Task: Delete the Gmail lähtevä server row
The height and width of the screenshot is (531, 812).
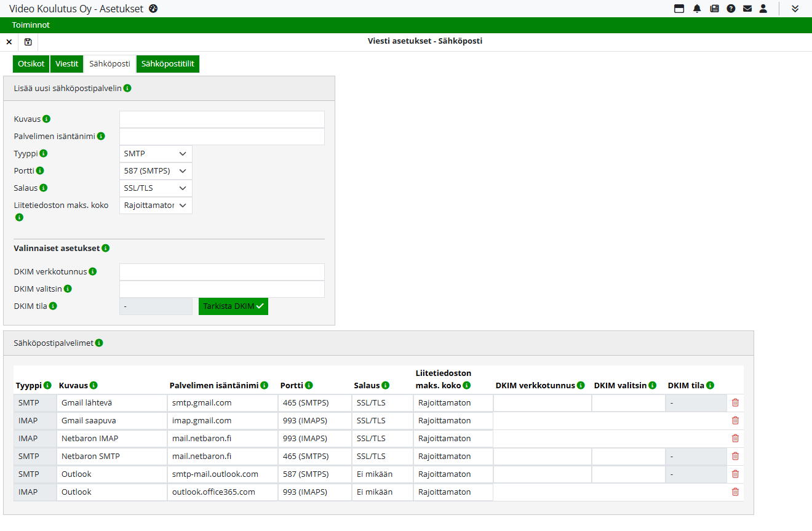Action: 735,403
